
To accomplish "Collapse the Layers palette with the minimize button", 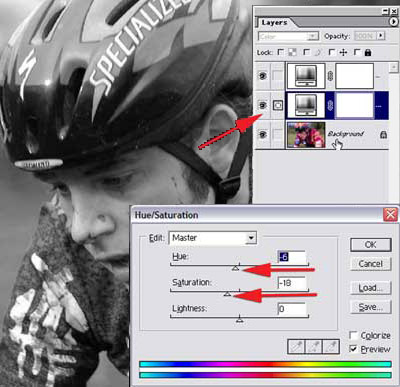I will tap(385, 11).
